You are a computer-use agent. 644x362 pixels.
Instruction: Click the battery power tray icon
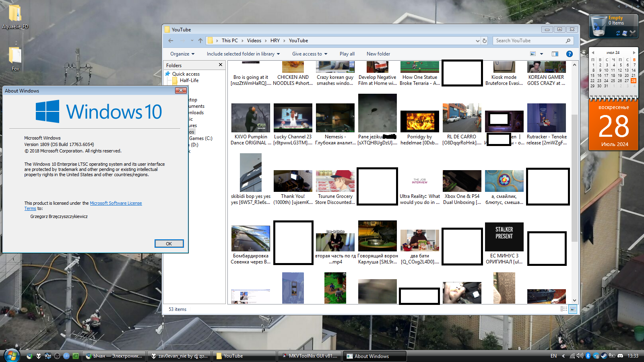tap(612, 356)
